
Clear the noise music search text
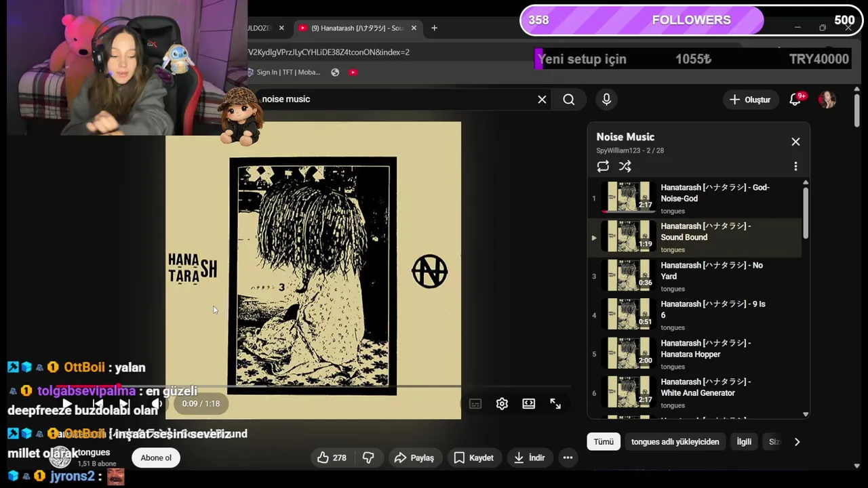pyautogui.click(x=542, y=100)
